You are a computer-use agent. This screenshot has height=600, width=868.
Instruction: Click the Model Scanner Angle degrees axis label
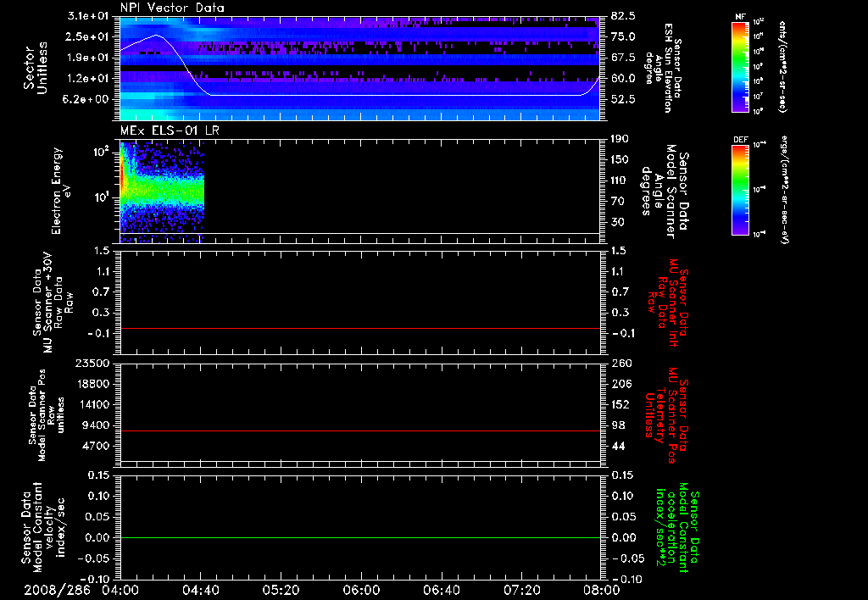[665, 192]
